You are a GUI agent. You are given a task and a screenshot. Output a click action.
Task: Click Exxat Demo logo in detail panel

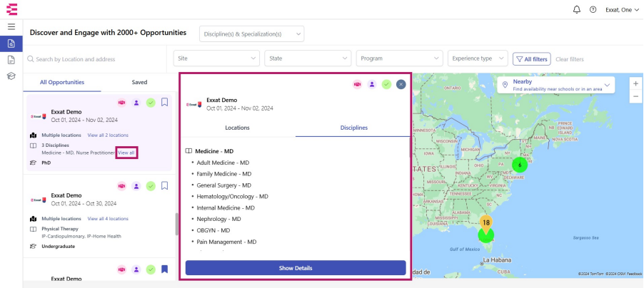tap(194, 105)
